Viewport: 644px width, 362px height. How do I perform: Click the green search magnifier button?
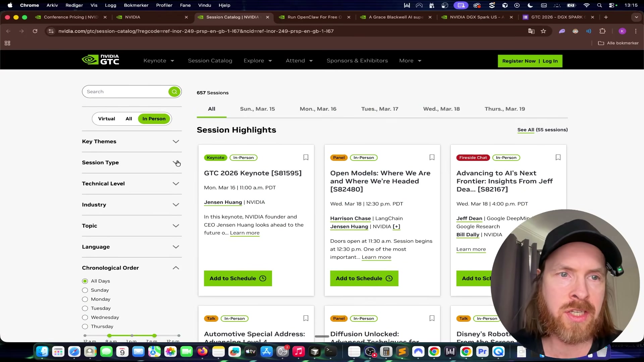click(174, 92)
